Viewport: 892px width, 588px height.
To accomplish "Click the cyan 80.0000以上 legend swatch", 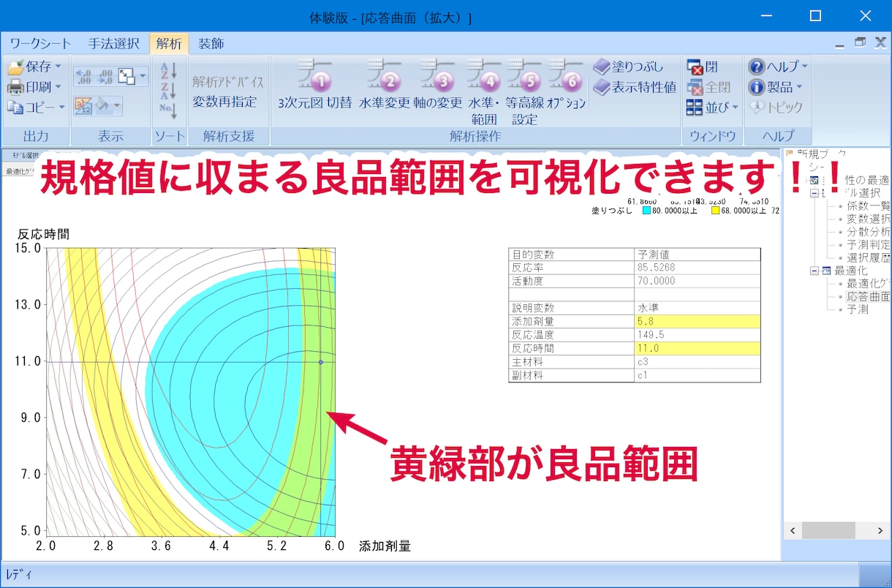I will click(647, 211).
